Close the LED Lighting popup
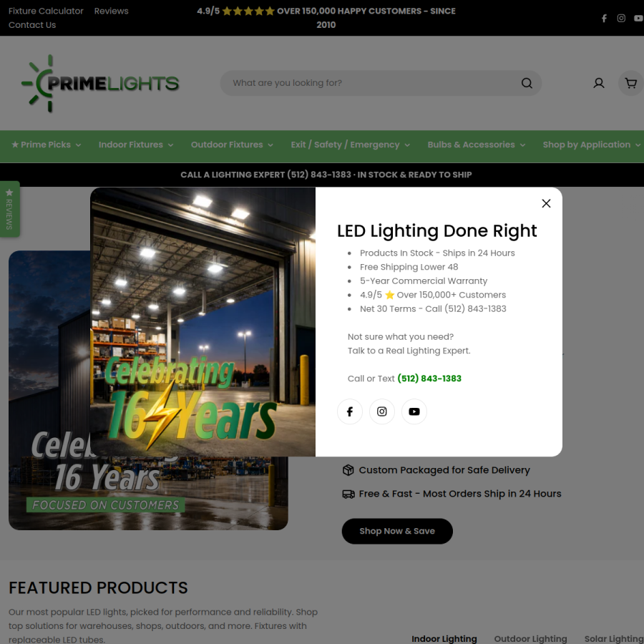The height and width of the screenshot is (644, 644). pos(546,203)
